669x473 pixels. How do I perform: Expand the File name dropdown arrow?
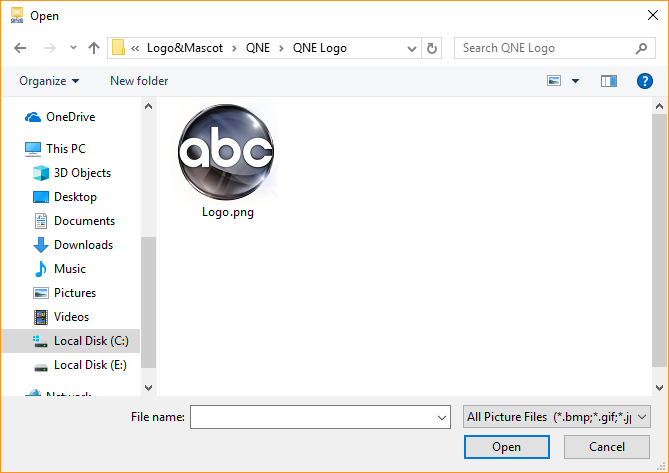pos(442,417)
